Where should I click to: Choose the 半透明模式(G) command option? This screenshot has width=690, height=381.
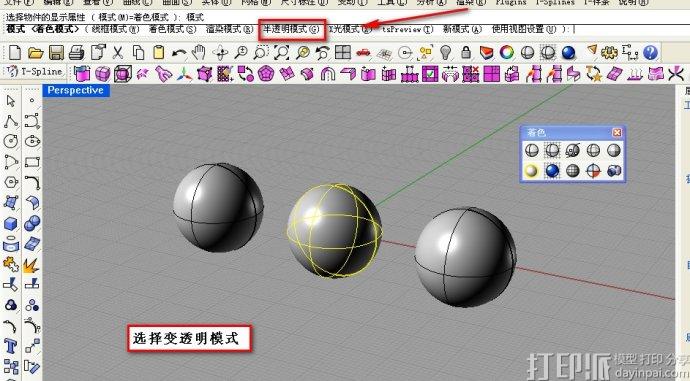(291, 29)
